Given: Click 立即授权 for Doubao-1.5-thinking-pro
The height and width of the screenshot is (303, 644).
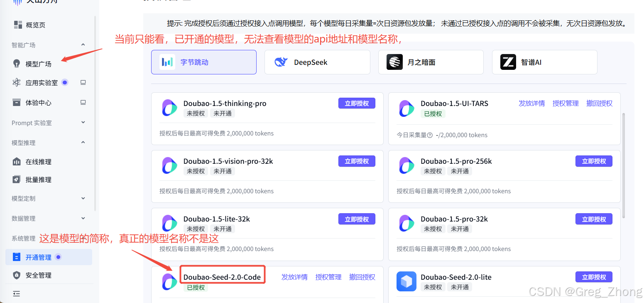Looking at the screenshot, I should (x=357, y=103).
